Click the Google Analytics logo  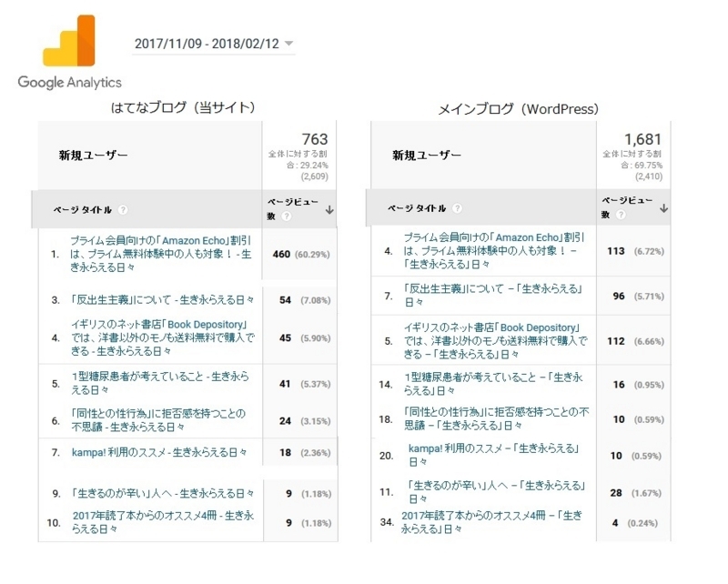click(70, 52)
